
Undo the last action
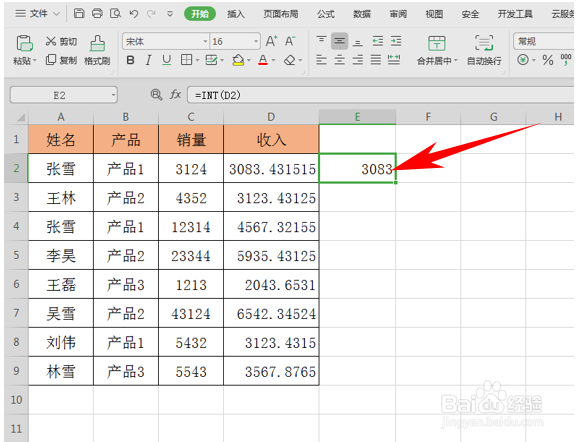tap(133, 14)
